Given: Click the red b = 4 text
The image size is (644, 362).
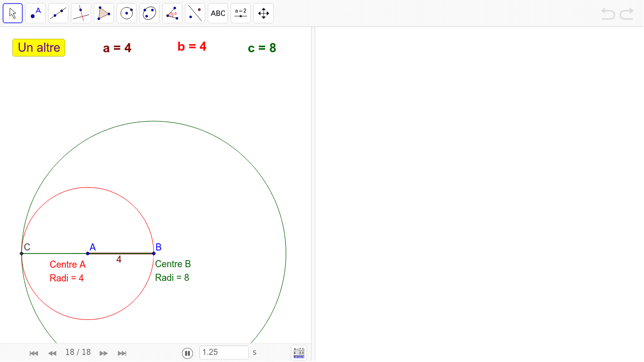Looking at the screenshot, I should point(192,47).
